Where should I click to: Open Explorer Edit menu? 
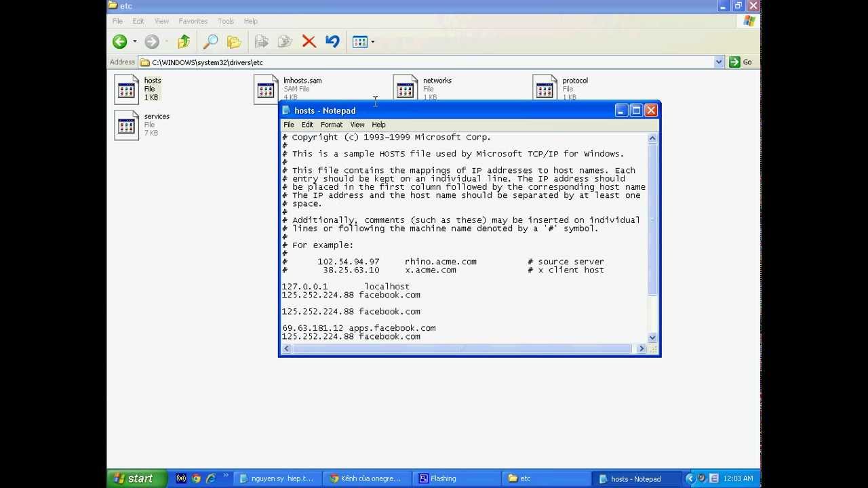click(138, 21)
